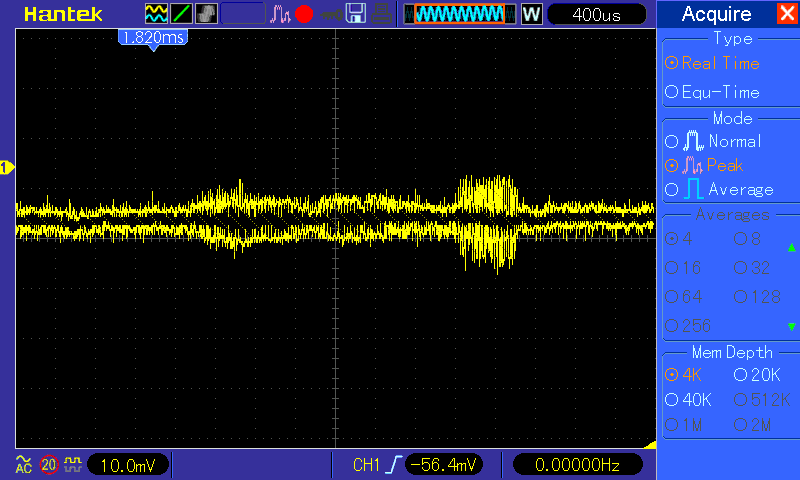Set memory depth to 20K
The image size is (800, 480).
click(757, 374)
